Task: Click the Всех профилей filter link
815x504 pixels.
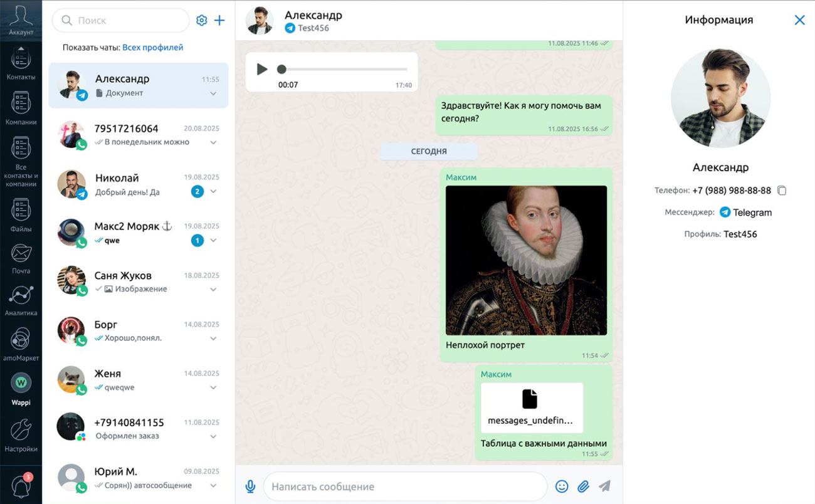Action: coord(152,48)
